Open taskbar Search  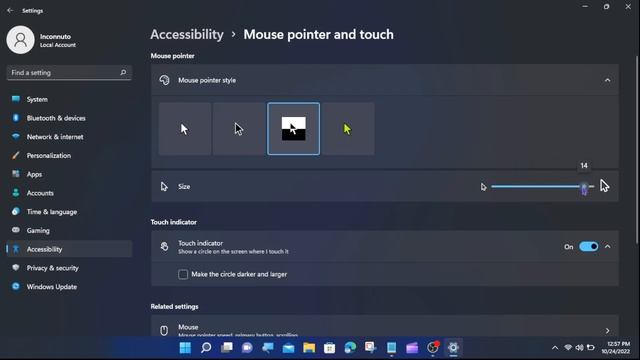click(206, 348)
